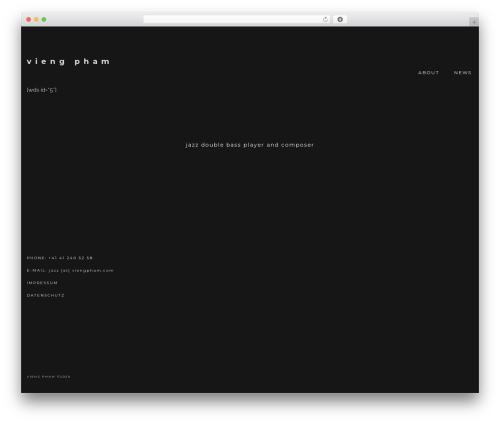Click the phone number line
Viewport: 500px width, 423px height.
tap(60, 258)
